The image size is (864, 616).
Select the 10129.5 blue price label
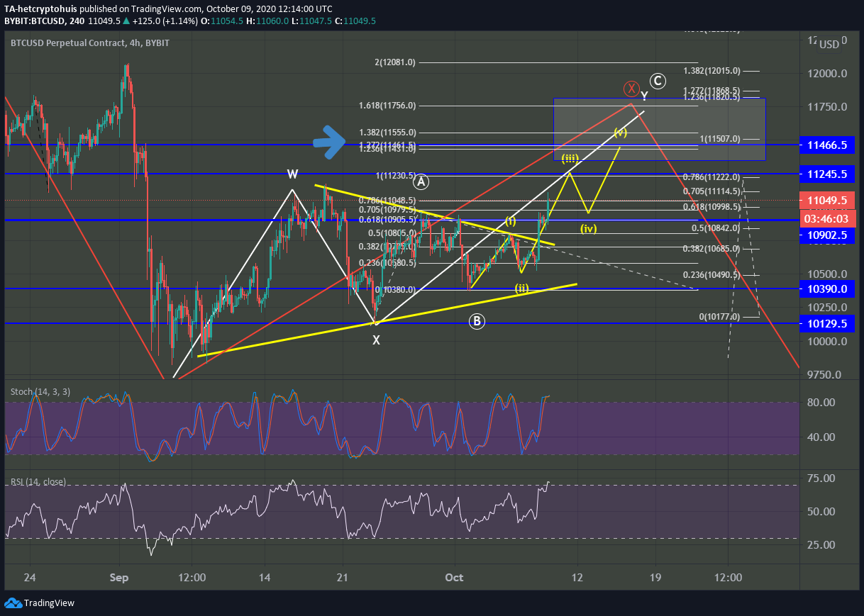pyautogui.click(x=827, y=323)
